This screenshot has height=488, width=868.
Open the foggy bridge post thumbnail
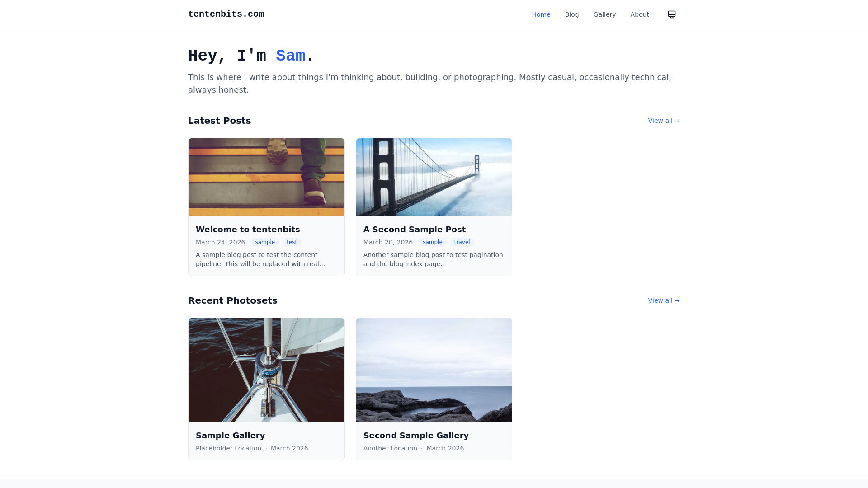[434, 177]
